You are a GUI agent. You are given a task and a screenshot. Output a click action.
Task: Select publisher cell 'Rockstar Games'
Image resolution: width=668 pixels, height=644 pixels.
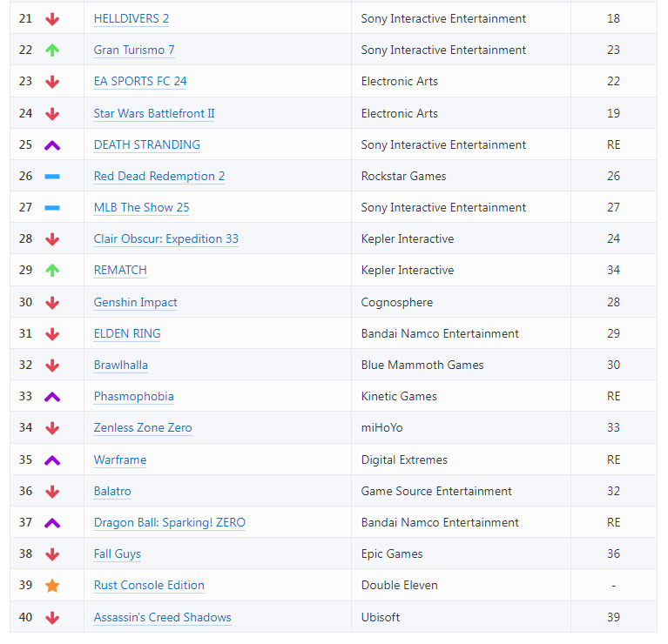tap(461, 176)
